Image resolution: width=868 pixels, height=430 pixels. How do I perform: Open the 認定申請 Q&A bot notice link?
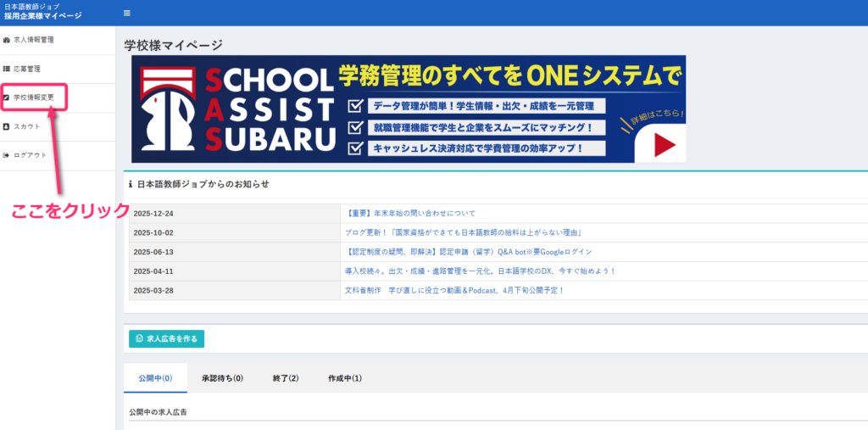[x=469, y=252]
